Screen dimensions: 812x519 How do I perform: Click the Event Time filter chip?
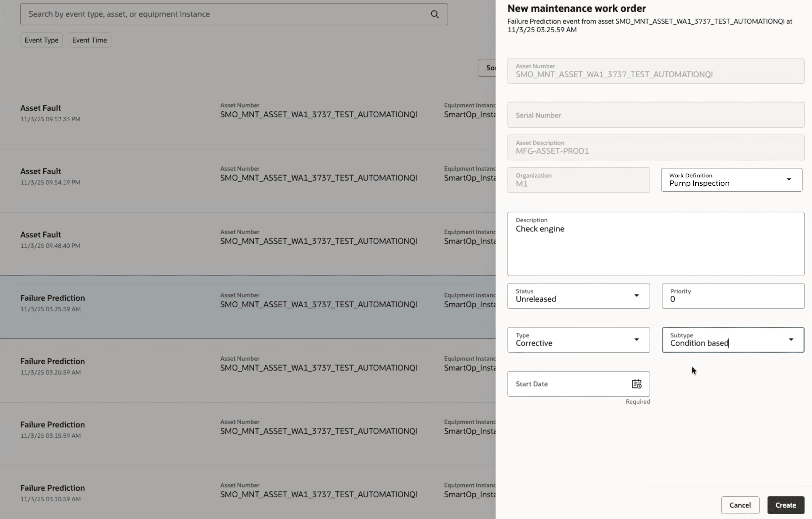point(89,40)
